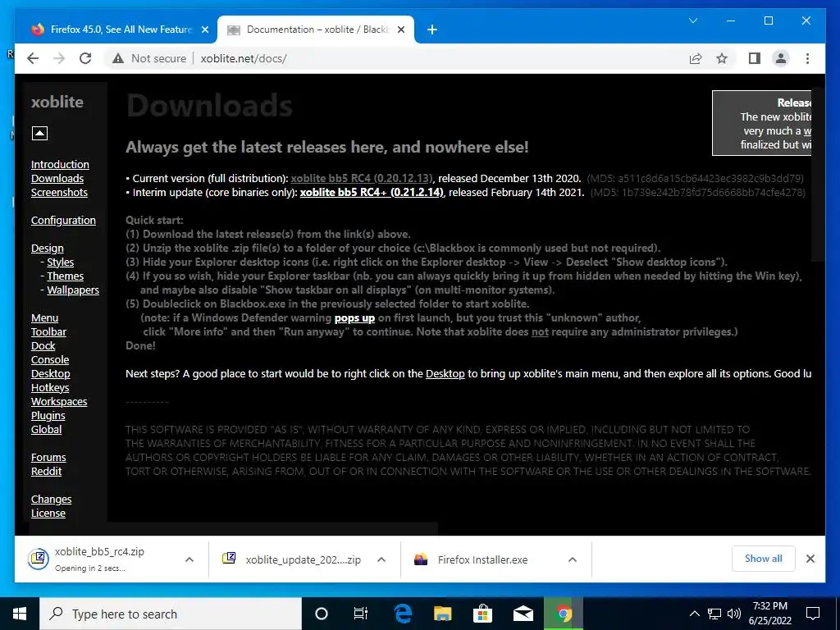Open the Changes page
Screen dimensions: 840x630
(x=51, y=499)
